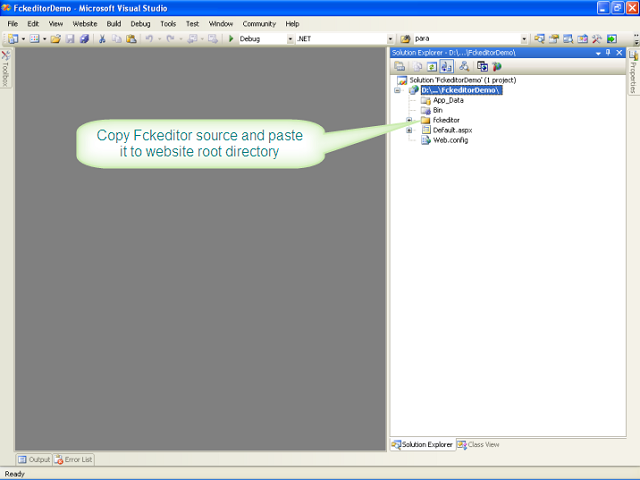Click the ASP.NET Configuration icon
640x480 pixels.
pyautogui.click(x=497, y=66)
